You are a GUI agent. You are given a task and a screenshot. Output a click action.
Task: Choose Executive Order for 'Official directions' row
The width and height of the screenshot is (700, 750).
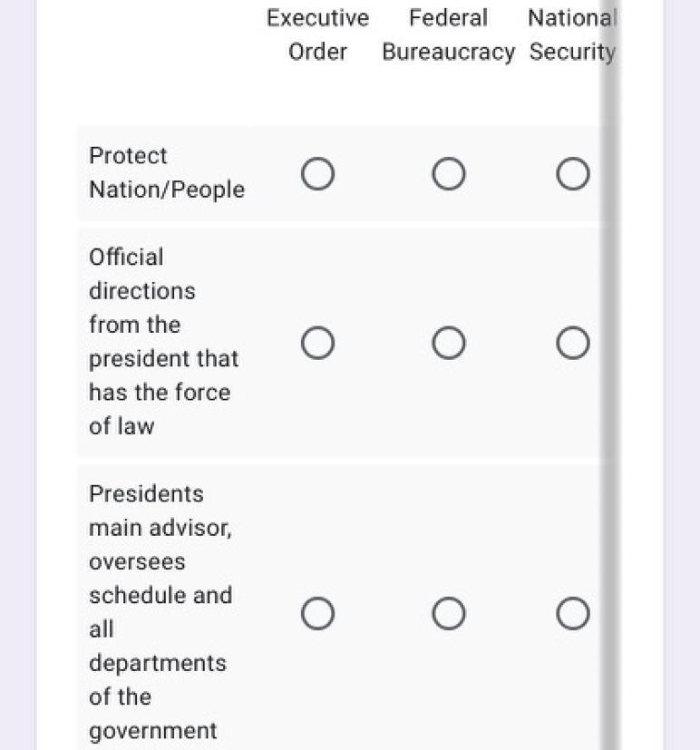pyautogui.click(x=317, y=343)
